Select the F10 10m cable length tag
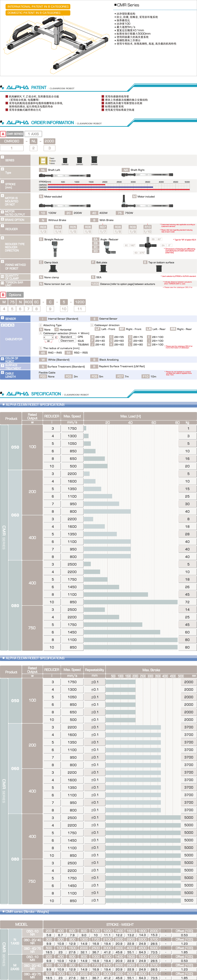Viewport: 197px width, 980px height. 145,377
